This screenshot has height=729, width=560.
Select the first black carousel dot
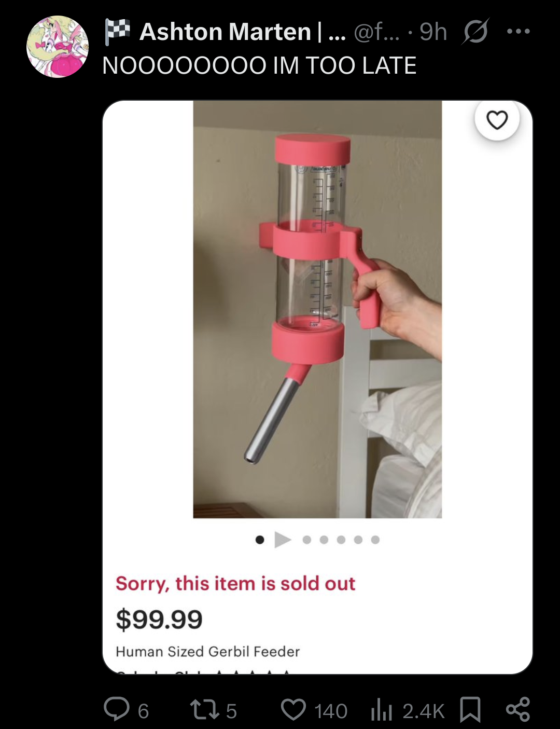(260, 540)
